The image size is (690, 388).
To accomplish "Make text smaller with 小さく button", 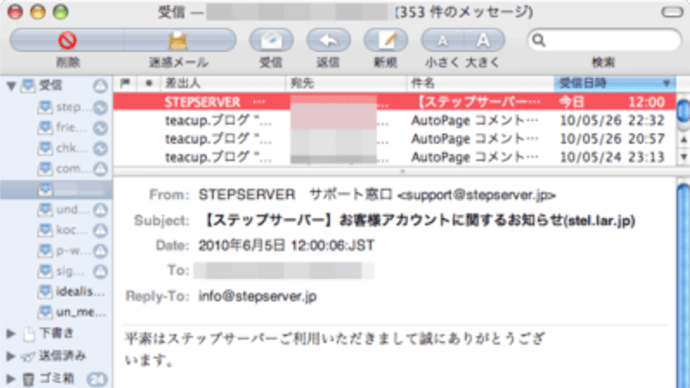I will click(x=442, y=40).
